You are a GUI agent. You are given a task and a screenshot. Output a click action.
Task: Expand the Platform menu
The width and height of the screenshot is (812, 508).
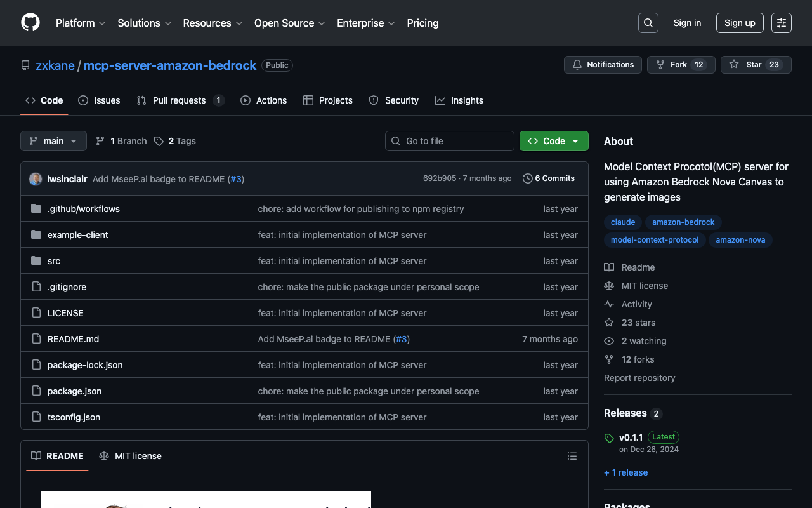(x=81, y=23)
